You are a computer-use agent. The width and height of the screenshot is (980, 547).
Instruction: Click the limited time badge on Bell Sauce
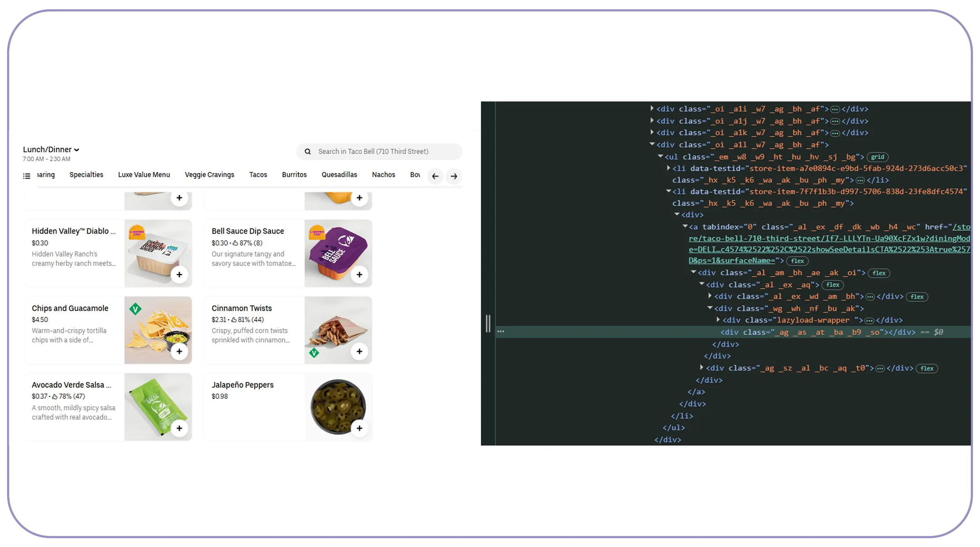317,232
